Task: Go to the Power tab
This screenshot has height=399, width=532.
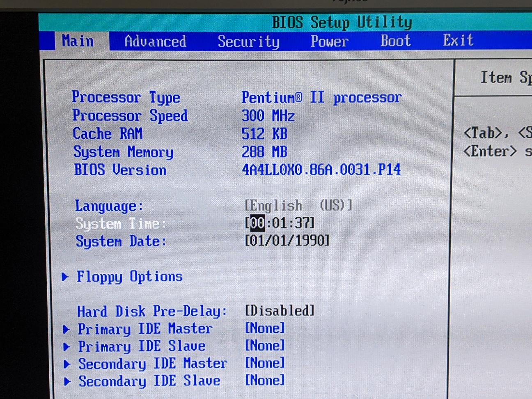Action: click(x=330, y=41)
